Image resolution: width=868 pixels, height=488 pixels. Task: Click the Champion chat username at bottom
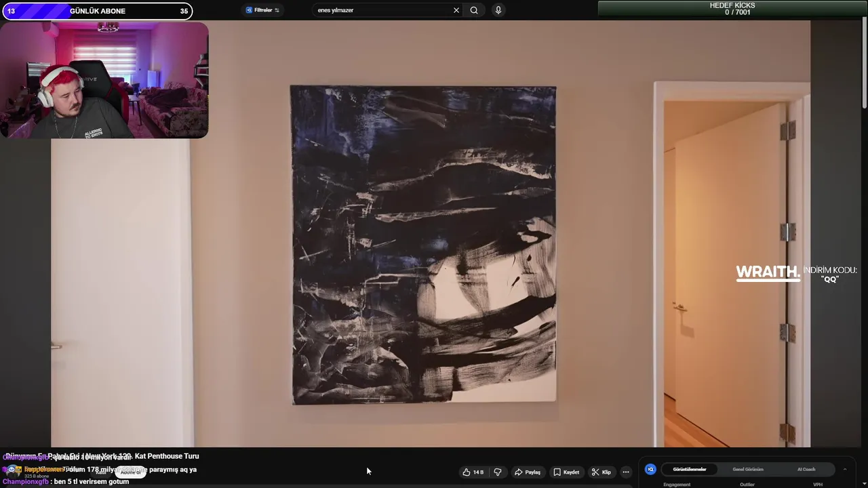(x=26, y=482)
